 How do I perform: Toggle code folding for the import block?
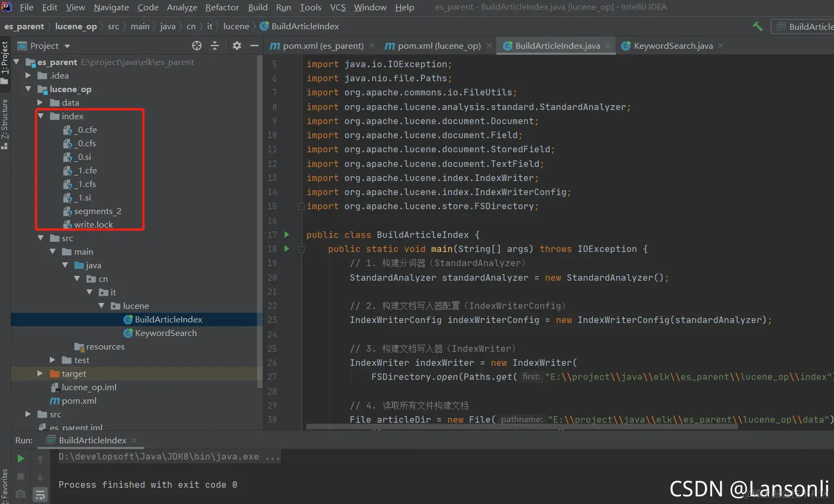(x=301, y=206)
